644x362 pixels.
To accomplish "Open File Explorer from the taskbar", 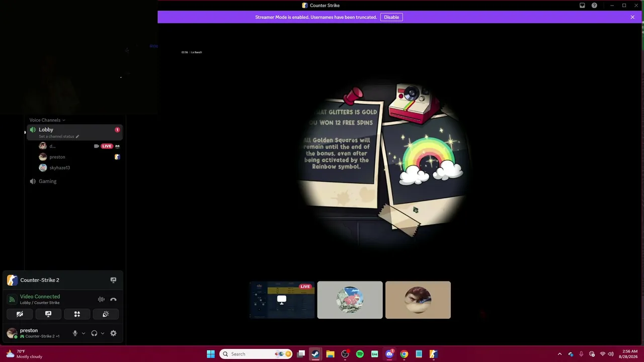I will pos(330,354).
